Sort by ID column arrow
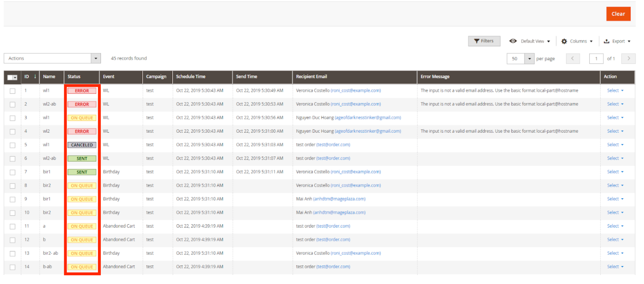Viewport: 644px width, 284px height. [35, 77]
